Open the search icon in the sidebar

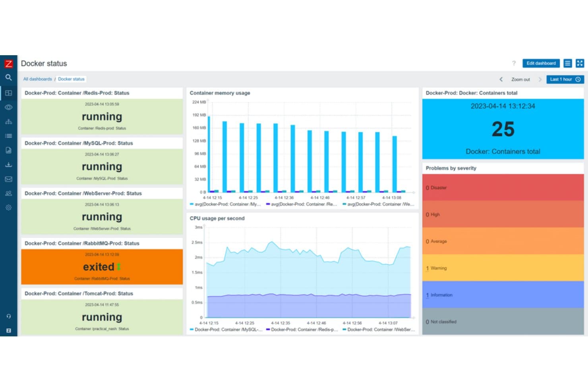(x=8, y=77)
